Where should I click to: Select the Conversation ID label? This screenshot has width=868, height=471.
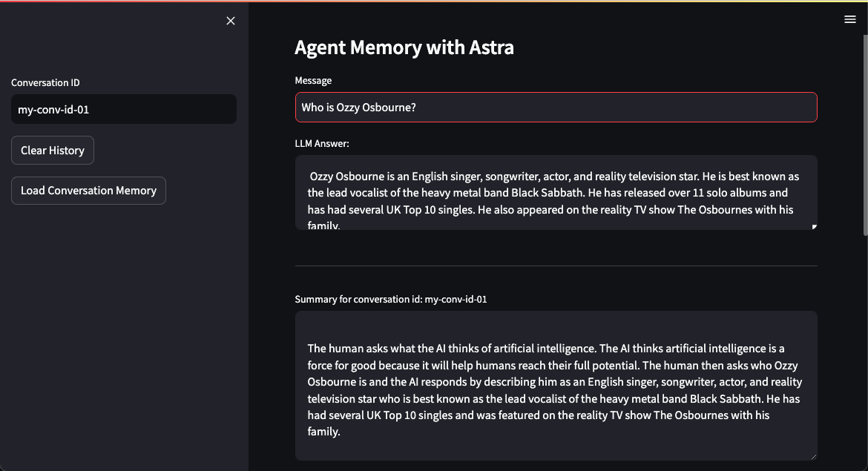[x=45, y=83]
